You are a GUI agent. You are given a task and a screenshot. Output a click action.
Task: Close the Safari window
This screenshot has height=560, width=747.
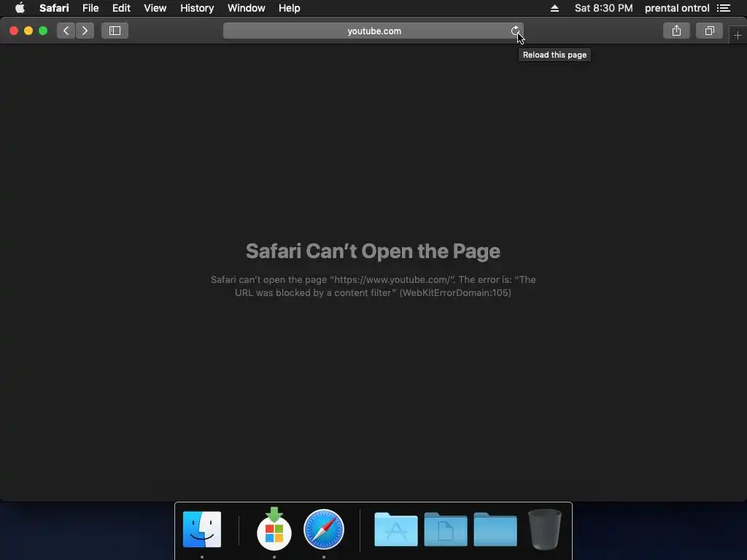click(x=14, y=31)
